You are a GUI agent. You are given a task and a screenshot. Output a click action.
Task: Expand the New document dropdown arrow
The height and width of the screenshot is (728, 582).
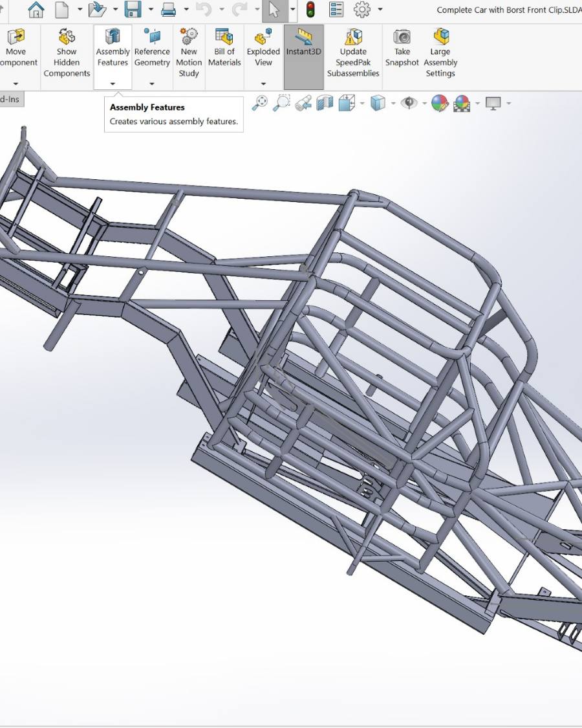coord(80,9)
